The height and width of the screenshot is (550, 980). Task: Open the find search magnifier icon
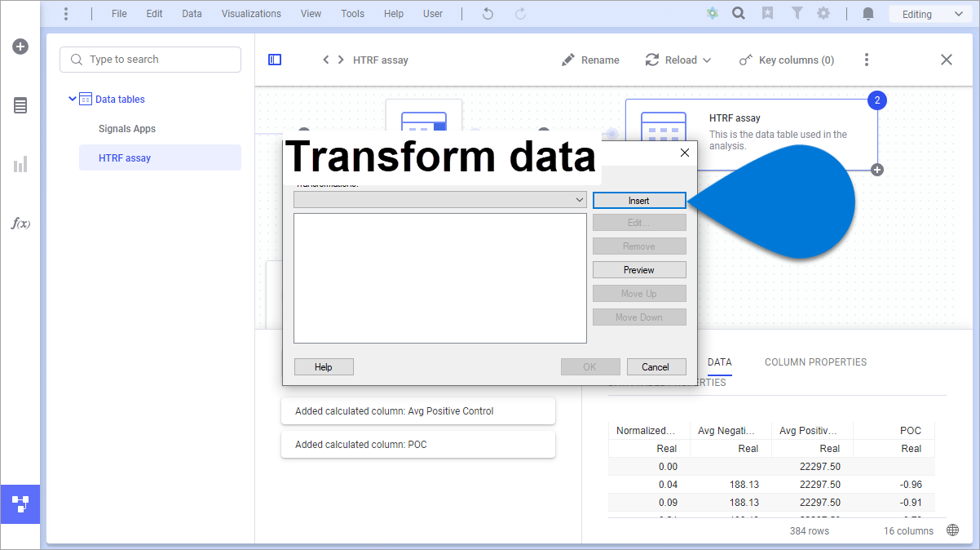click(x=739, y=14)
